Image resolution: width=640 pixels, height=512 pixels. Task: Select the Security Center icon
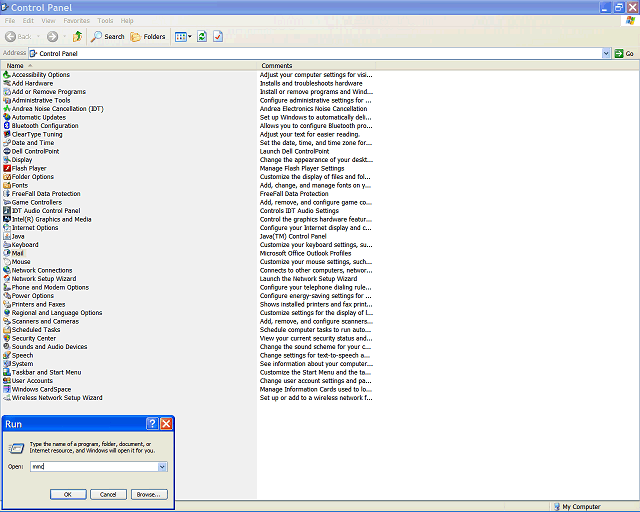click(7, 338)
